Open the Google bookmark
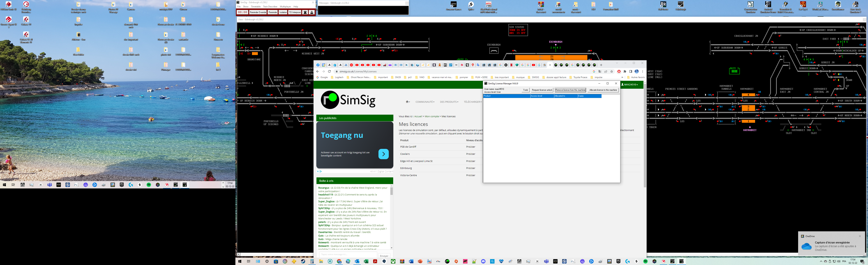Viewport: 868px width, 265px height. [322, 77]
